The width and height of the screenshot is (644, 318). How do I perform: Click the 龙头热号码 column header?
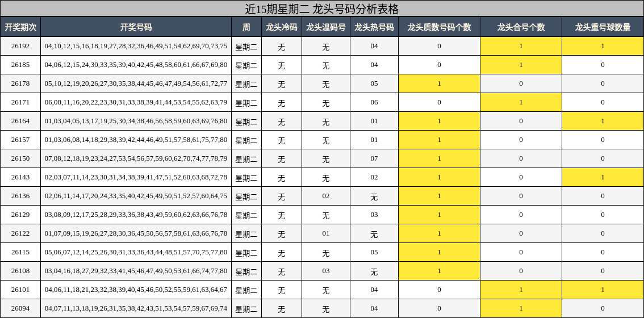[374, 27]
